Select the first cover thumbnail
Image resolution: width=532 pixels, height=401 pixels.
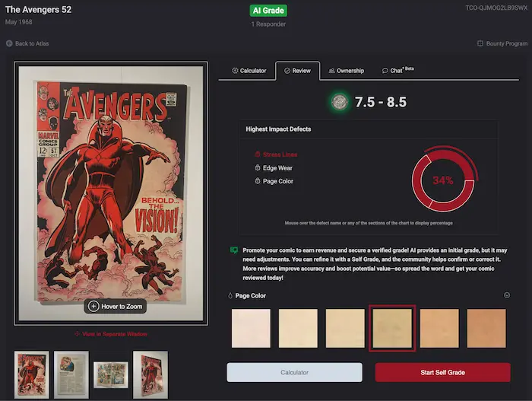click(x=32, y=374)
